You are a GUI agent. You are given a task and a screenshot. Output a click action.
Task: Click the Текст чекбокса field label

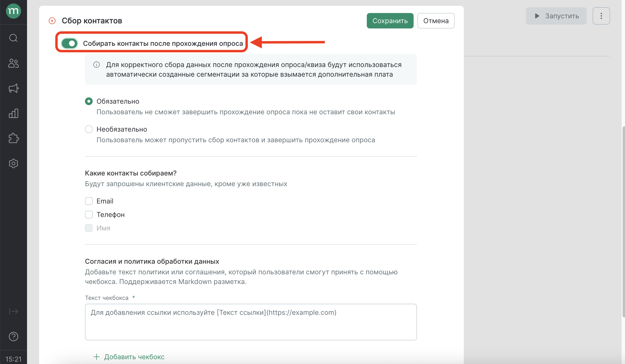pos(107,298)
